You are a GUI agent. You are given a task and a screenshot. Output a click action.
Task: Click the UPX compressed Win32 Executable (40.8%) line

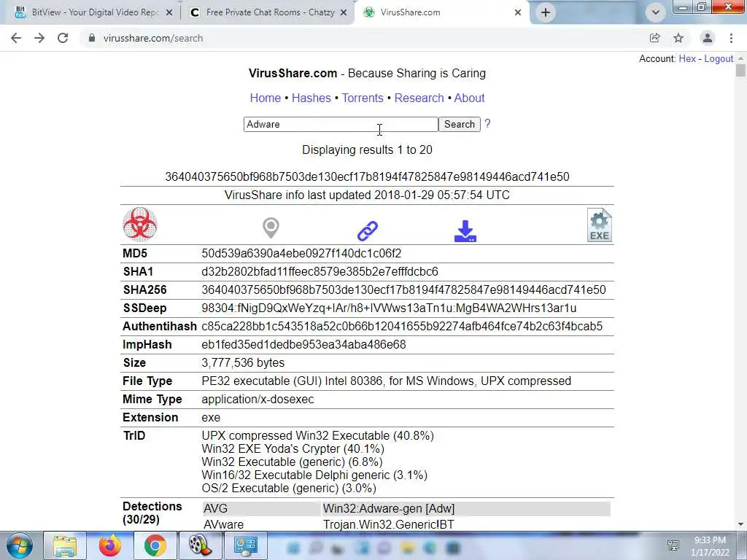point(318,436)
